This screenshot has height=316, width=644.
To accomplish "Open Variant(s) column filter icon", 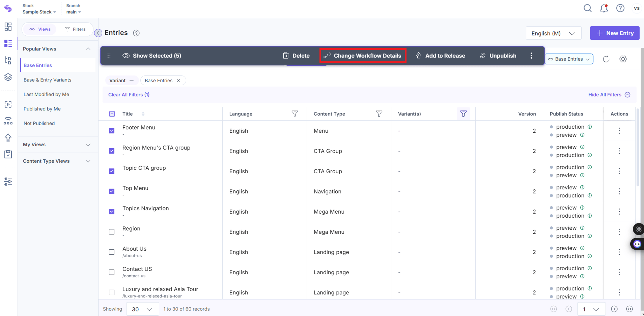I will 463,114.
